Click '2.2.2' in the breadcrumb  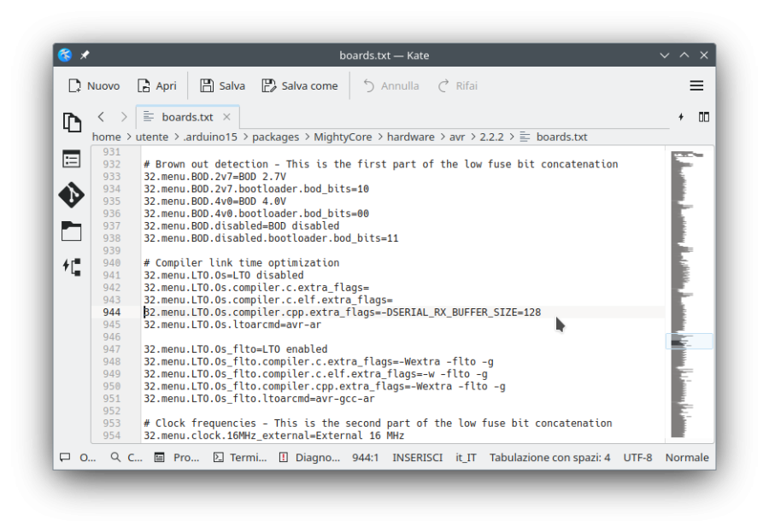pyautogui.click(x=491, y=137)
